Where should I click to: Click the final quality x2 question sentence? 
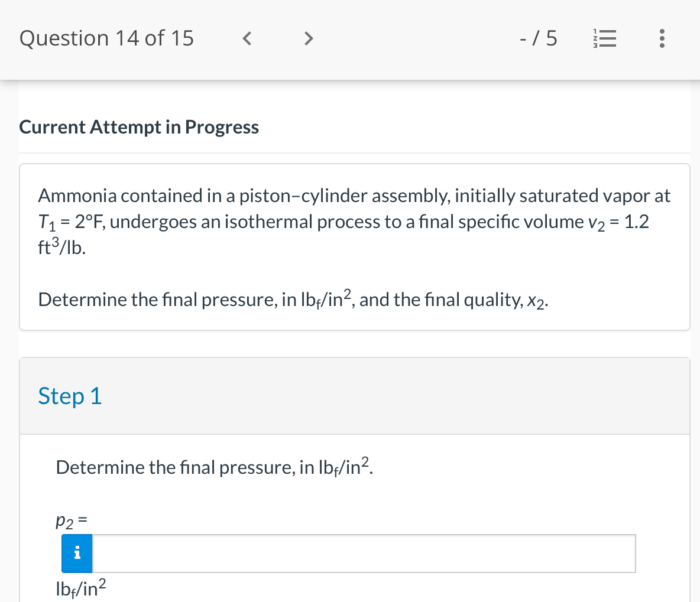click(x=293, y=300)
